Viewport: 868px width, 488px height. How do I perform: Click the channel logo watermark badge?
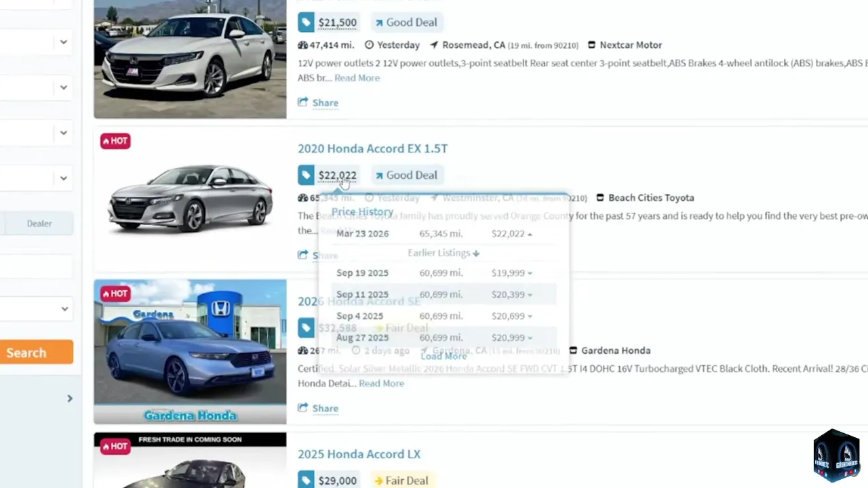pyautogui.click(x=836, y=455)
